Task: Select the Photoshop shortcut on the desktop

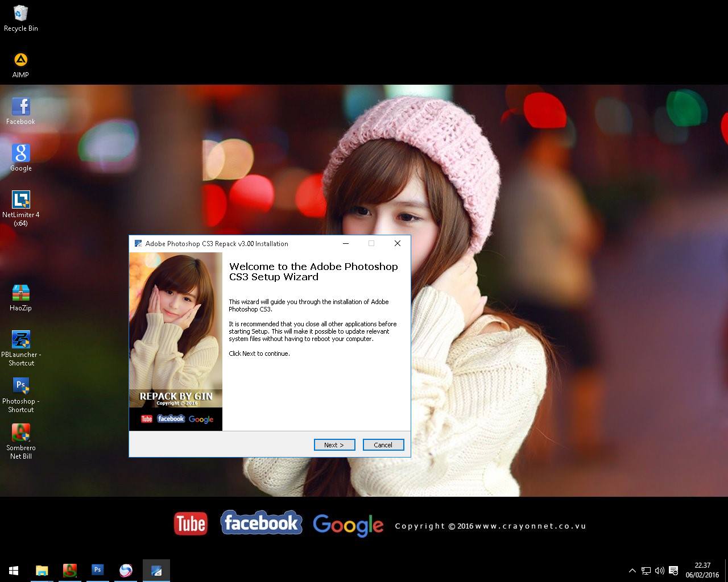Action: pos(21,395)
